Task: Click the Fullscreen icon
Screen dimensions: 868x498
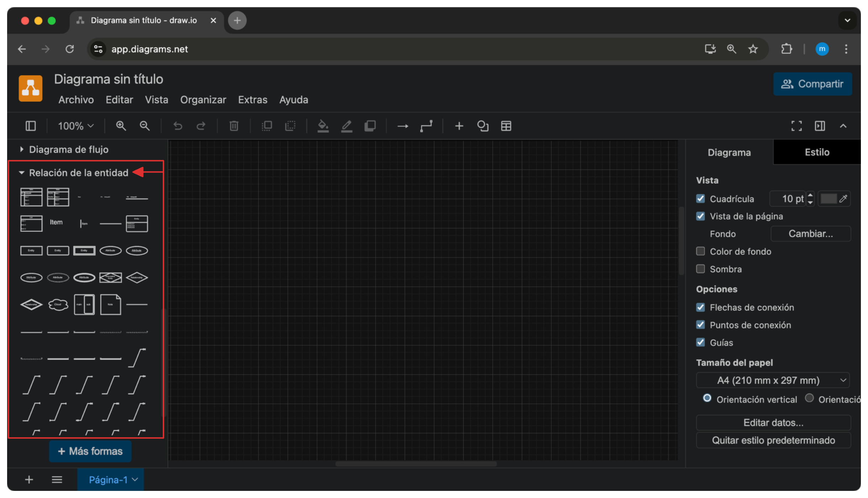Action: tap(796, 126)
